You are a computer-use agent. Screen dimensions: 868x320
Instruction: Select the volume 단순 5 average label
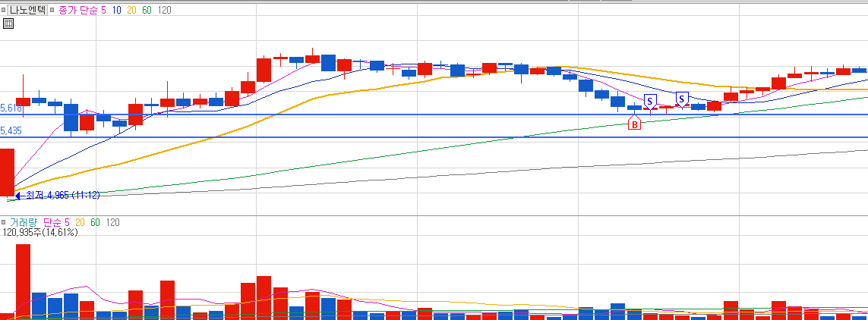tap(56, 223)
